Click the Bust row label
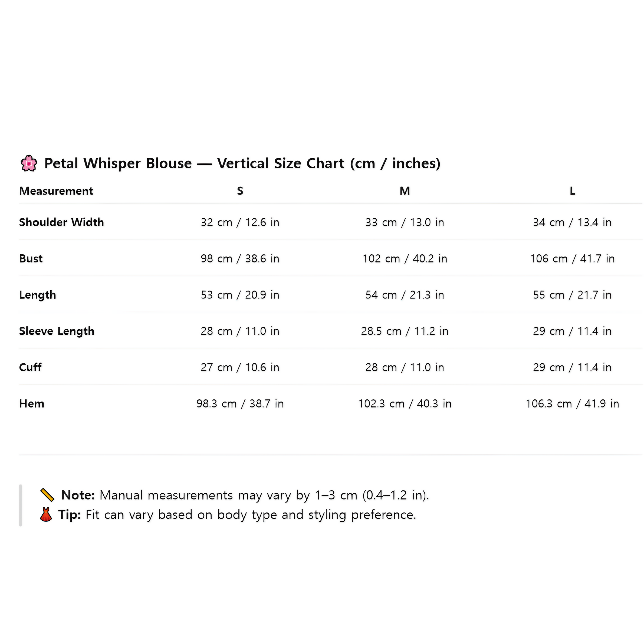This screenshot has width=644, height=644. pos(31,259)
